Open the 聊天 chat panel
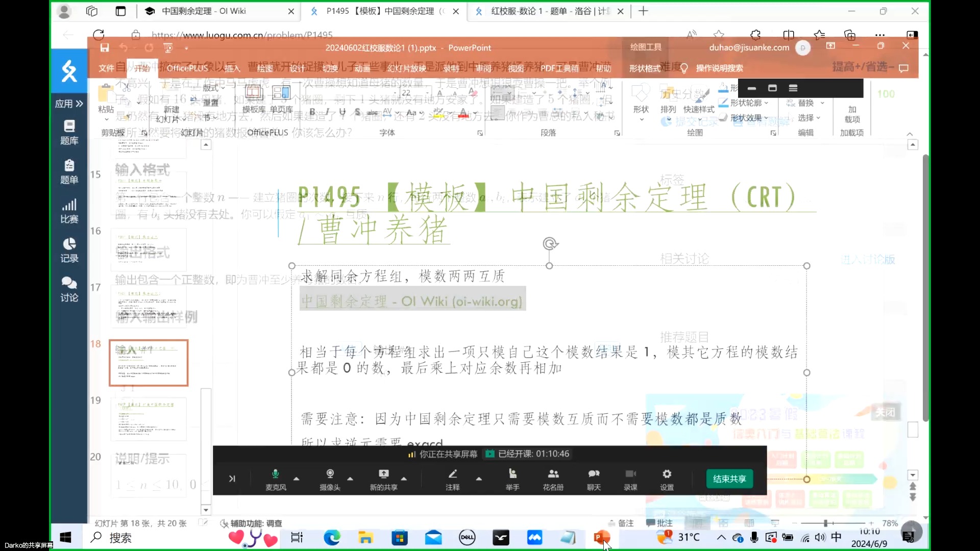Screen dimensions: 980x551 (594, 479)
